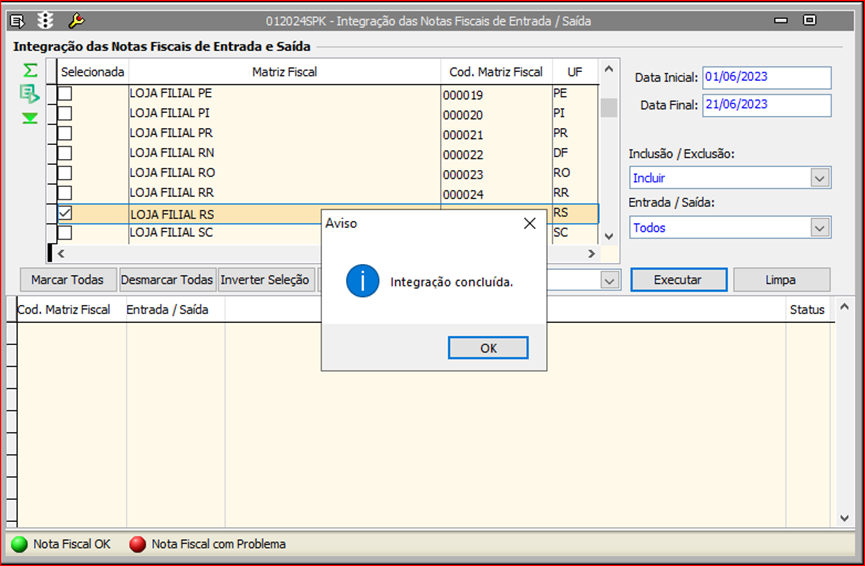Click the green down-arrow icon
865x566 pixels.
pyautogui.click(x=30, y=118)
